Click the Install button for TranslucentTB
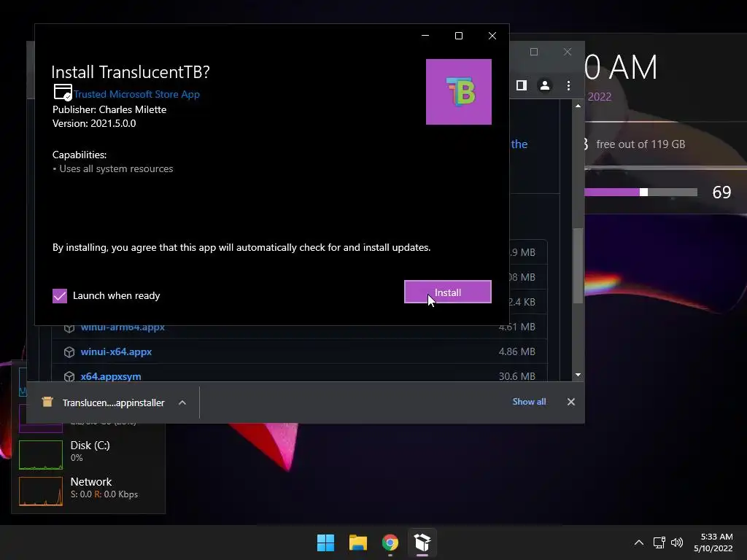This screenshot has width=747, height=560. 447,292
